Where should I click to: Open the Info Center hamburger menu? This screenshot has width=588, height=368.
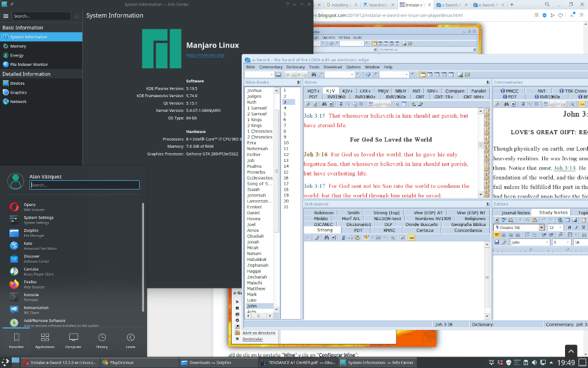pyautogui.click(x=6, y=16)
